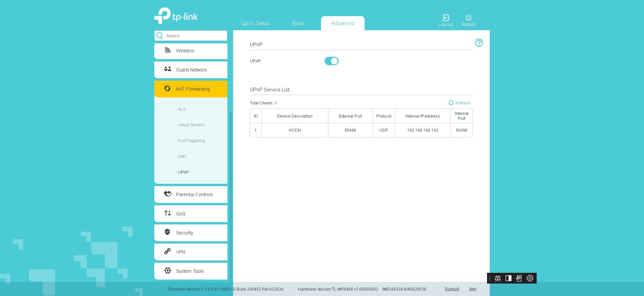Click the tp-link logo
Screen dimensions: 644x296
pyautogui.click(x=176, y=16)
